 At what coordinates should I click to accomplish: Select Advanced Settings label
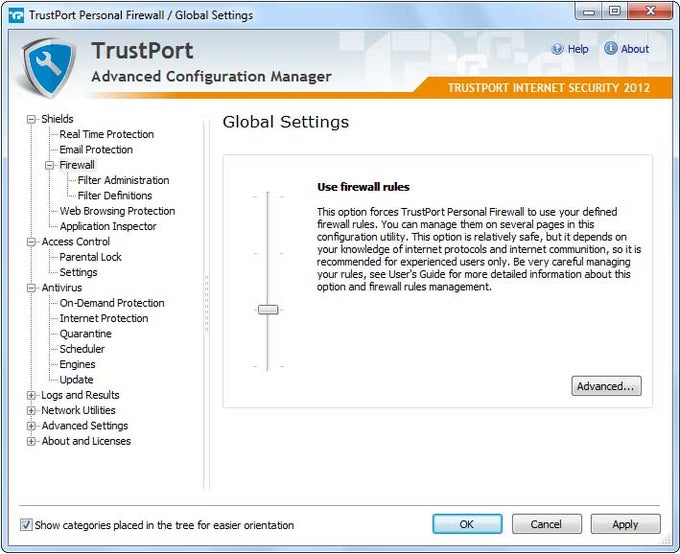(85, 426)
